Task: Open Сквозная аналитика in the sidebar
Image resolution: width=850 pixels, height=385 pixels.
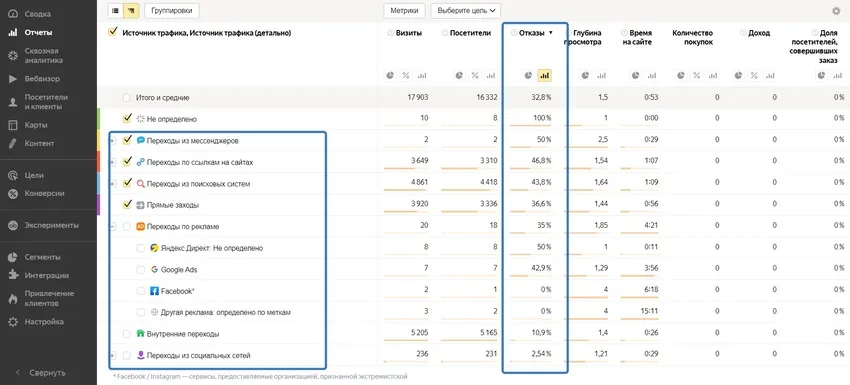Action: (36, 56)
